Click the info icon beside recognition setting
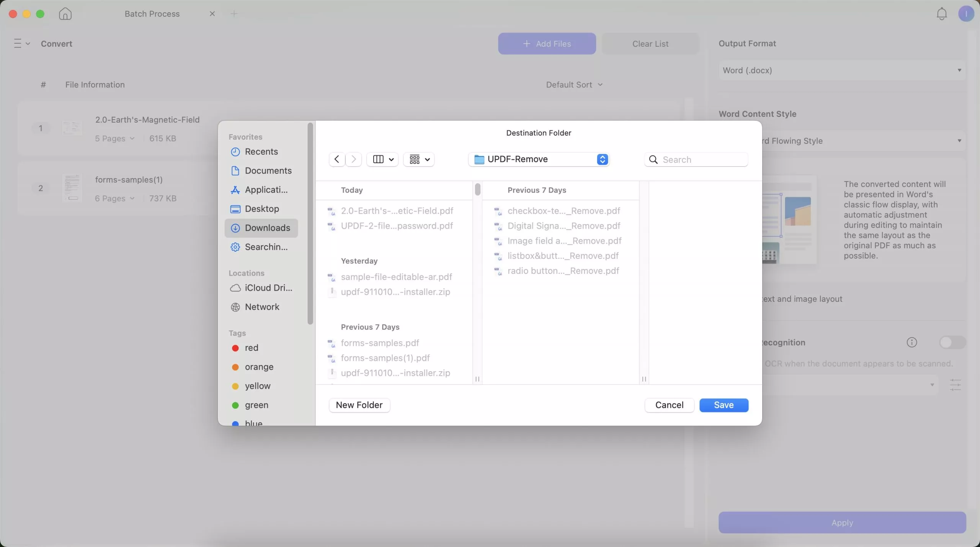Screen dimensions: 980x547 (x=912, y=342)
